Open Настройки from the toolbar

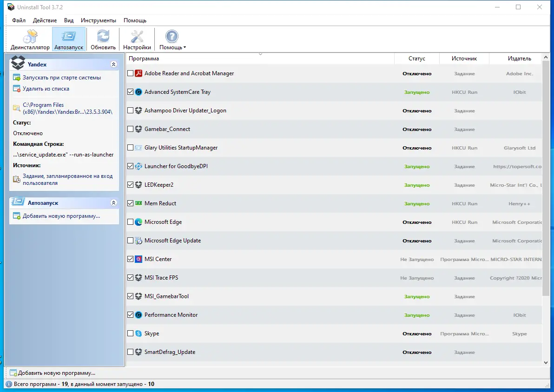pos(137,39)
